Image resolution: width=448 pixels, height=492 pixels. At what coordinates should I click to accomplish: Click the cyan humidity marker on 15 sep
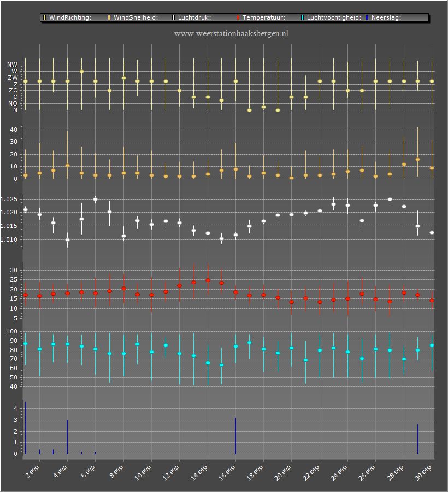(222, 365)
